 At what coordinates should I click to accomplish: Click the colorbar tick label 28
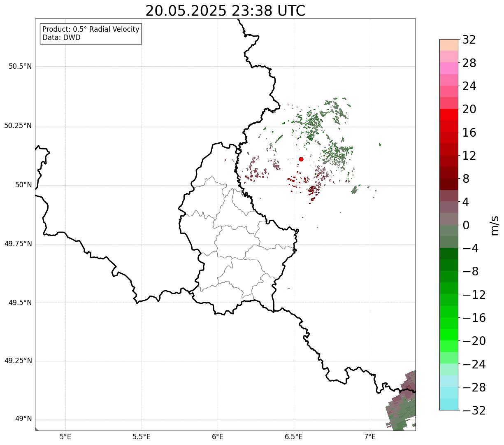point(469,63)
